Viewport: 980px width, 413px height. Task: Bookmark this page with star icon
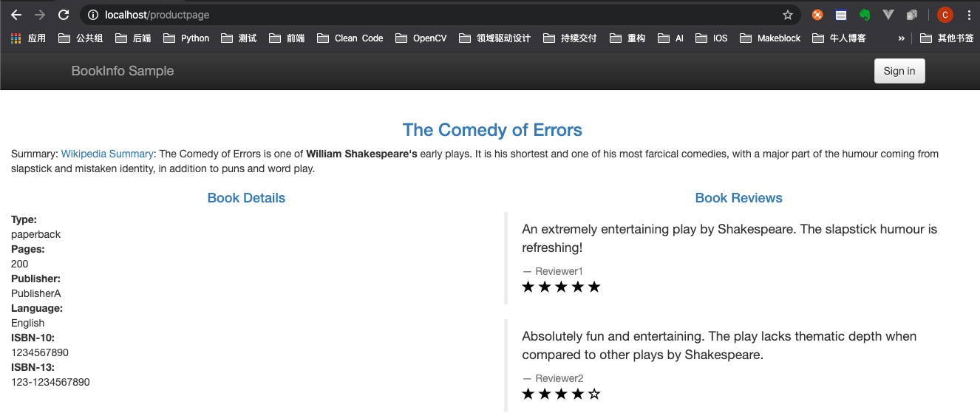788,15
